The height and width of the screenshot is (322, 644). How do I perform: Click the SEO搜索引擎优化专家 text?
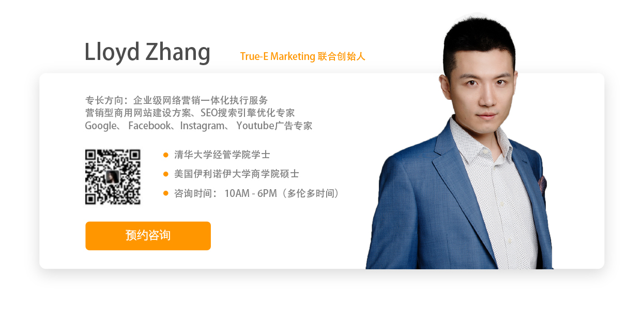(x=248, y=113)
